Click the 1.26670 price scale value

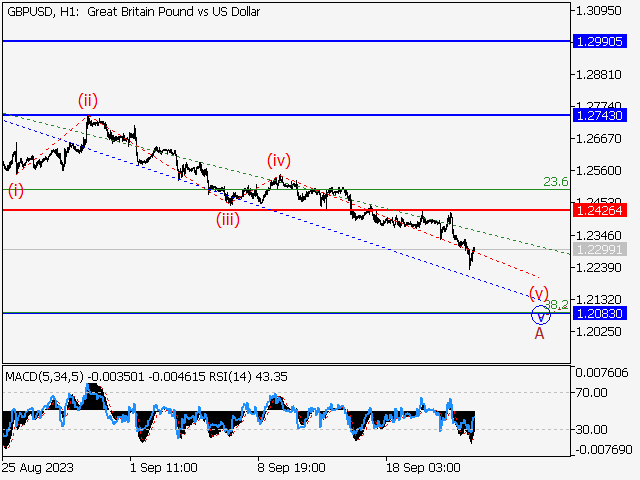pos(598,139)
